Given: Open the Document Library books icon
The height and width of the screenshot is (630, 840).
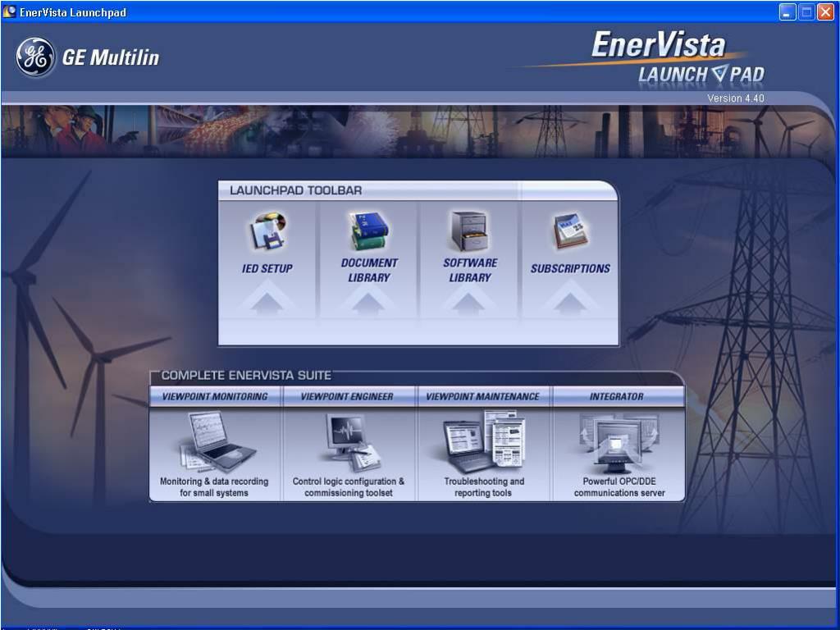Looking at the screenshot, I should [368, 231].
